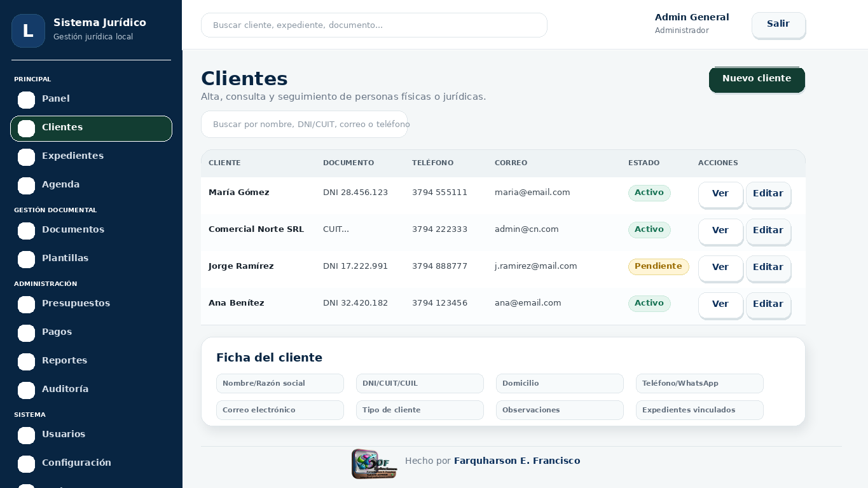Viewport: 868px width, 488px height.
Task: Click the icon beside Panel
Action: pos(26,100)
